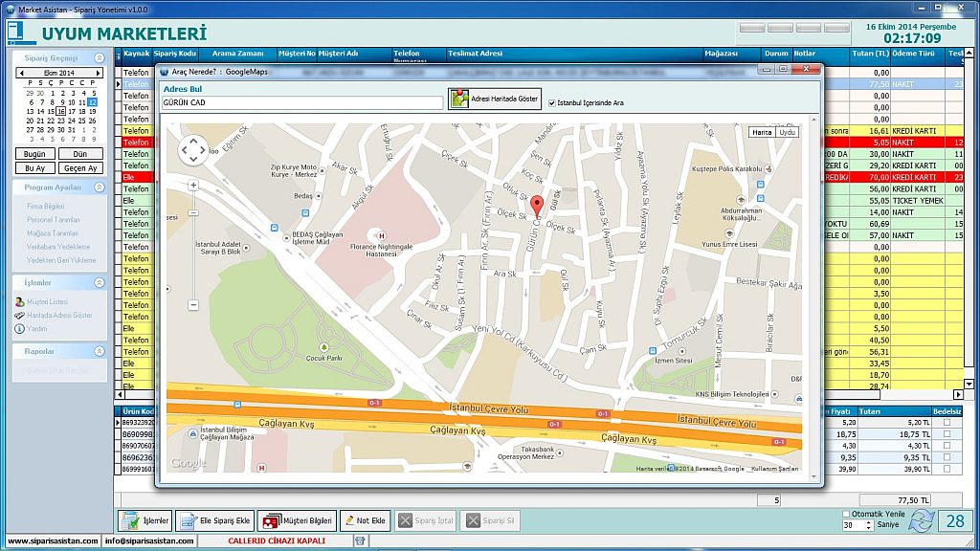Open Müşteri Listesi from the sidebar

pyautogui.click(x=47, y=301)
